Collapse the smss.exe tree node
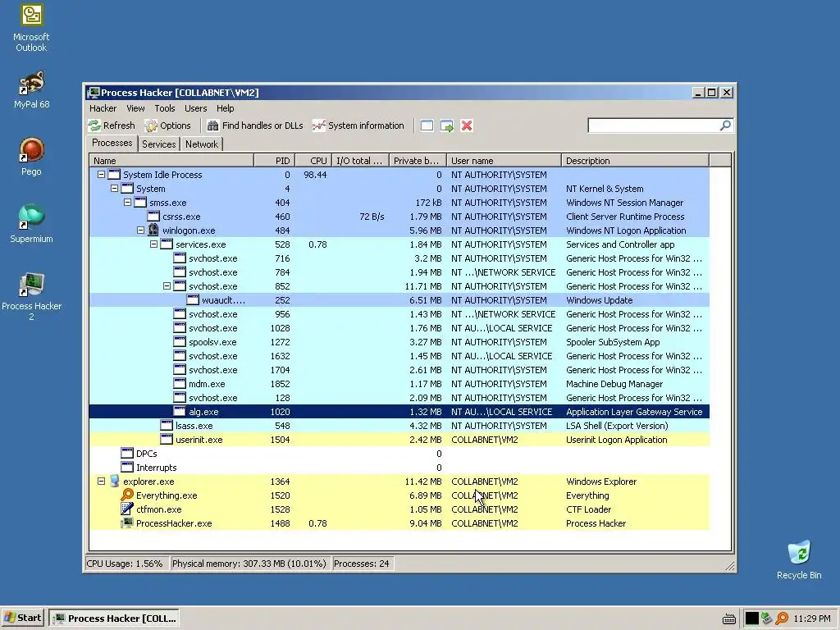The width and height of the screenshot is (840, 630). [x=127, y=203]
